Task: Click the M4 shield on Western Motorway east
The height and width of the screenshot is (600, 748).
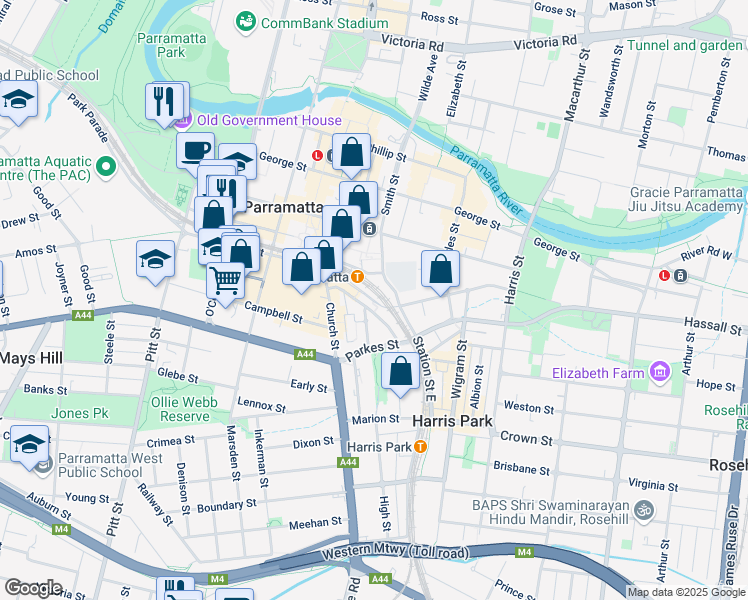Action: pyautogui.click(x=524, y=552)
